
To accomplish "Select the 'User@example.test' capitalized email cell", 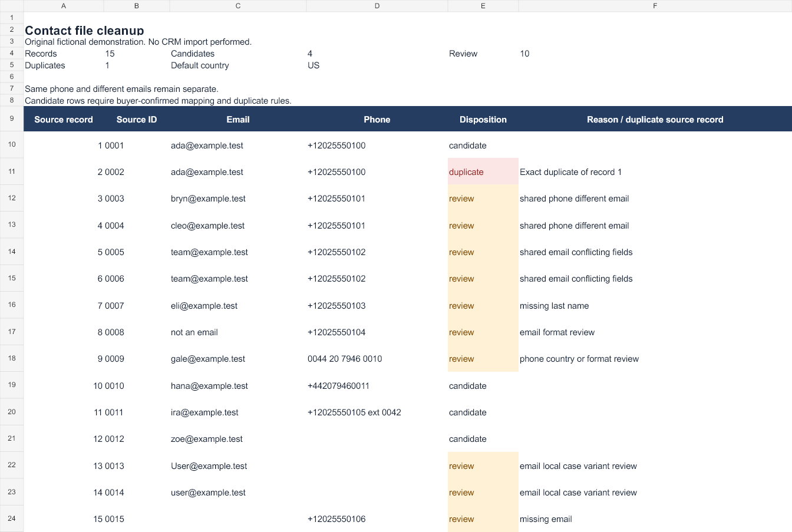I will click(238, 466).
